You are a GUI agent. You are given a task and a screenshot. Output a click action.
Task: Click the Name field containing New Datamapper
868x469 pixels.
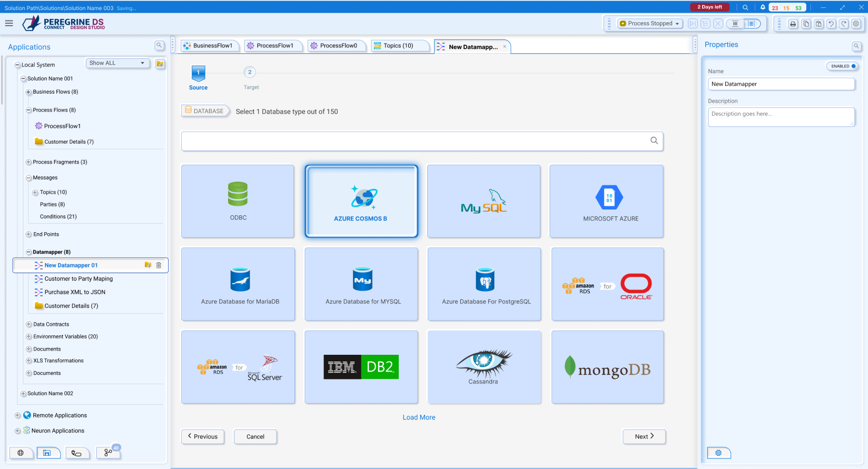[781, 84]
